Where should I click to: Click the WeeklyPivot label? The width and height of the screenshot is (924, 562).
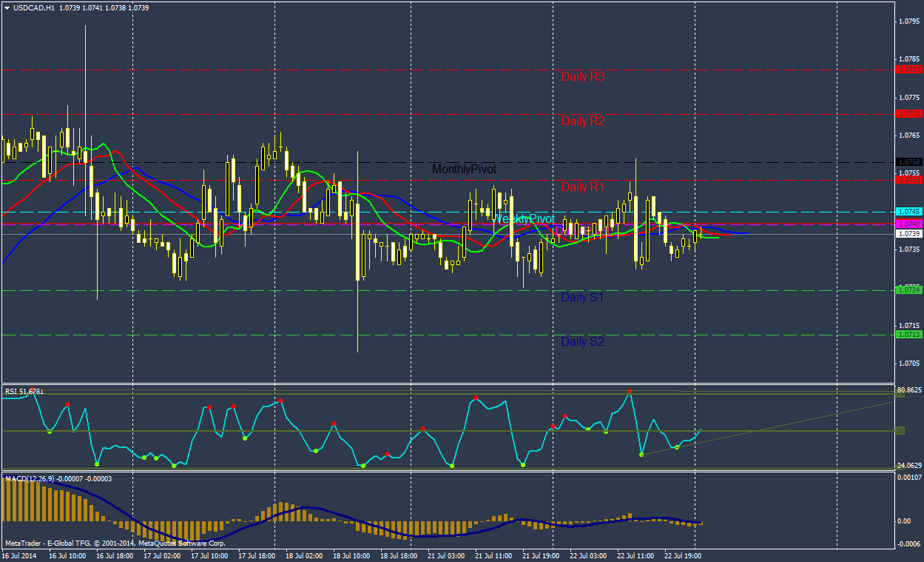(525, 219)
